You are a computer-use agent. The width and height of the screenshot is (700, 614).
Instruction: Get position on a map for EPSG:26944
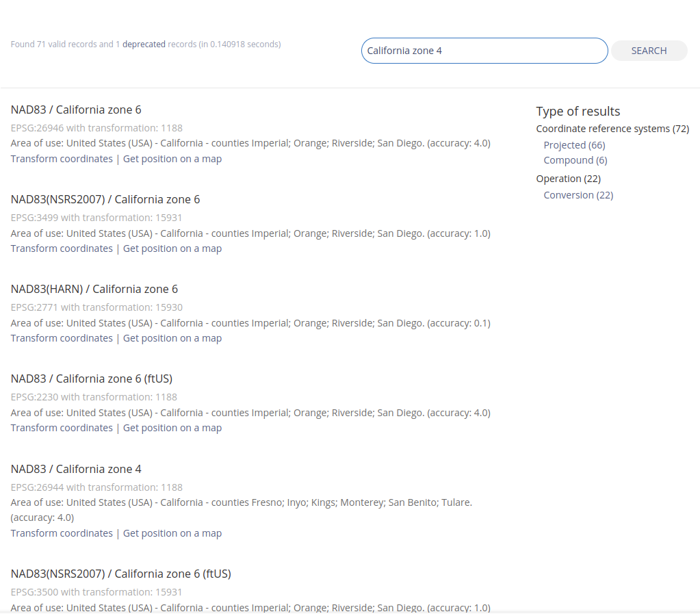pos(172,533)
